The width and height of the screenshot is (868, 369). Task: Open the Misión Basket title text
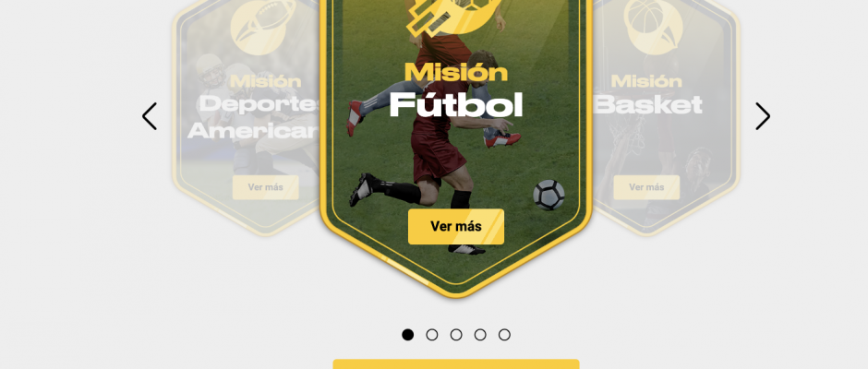coord(647,94)
